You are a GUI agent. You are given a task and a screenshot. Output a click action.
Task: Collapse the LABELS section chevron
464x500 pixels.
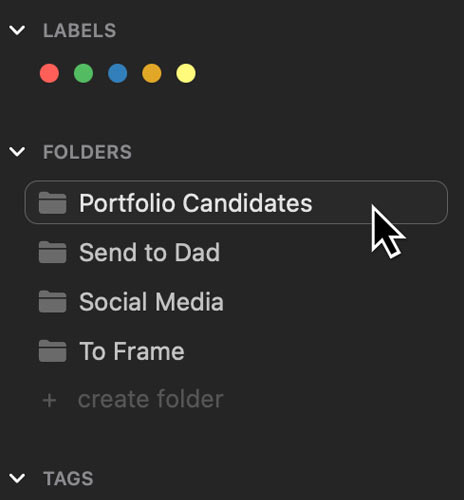[x=17, y=30]
